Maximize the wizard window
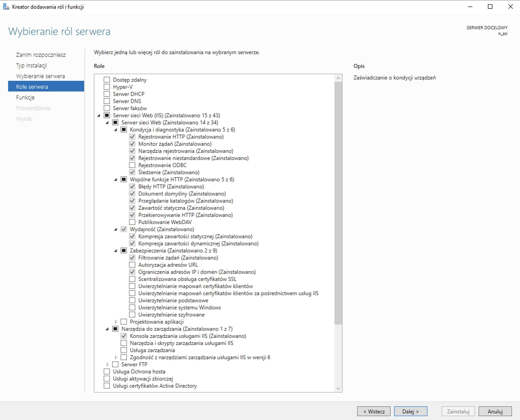 (490, 7)
